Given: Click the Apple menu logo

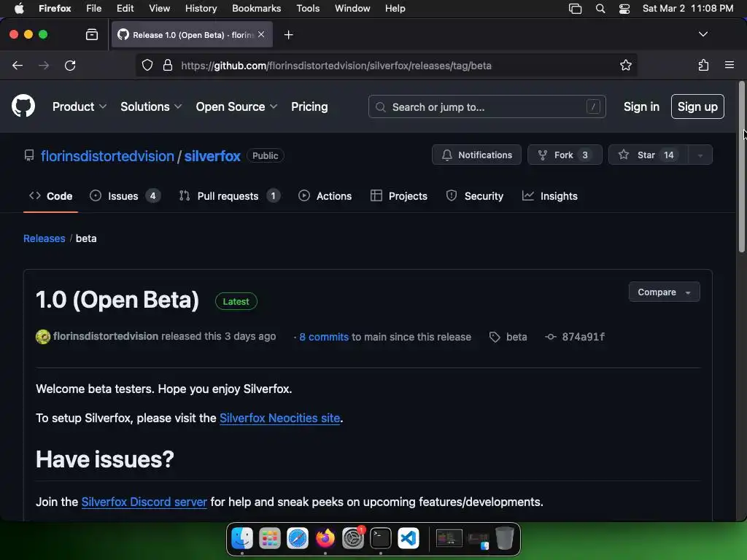Looking at the screenshot, I should [19, 8].
